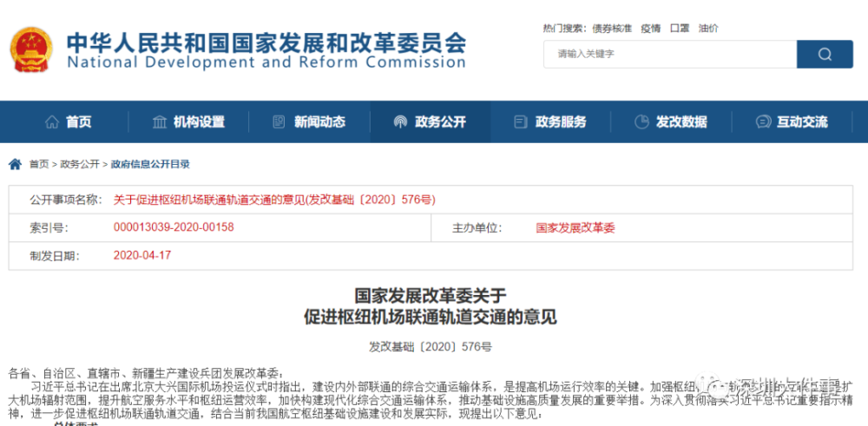
Task: Click hot search term 油价
Action: (x=708, y=29)
